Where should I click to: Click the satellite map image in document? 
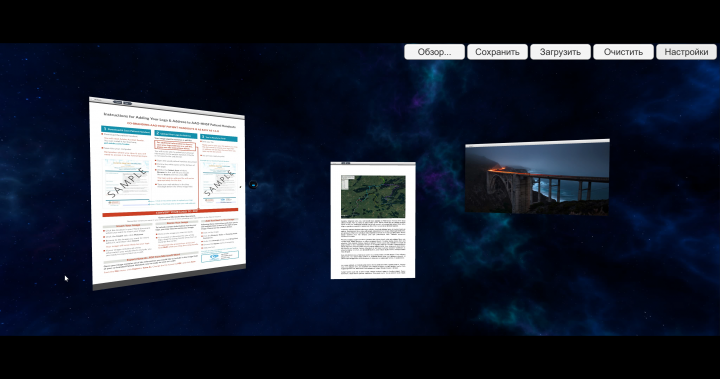click(373, 197)
